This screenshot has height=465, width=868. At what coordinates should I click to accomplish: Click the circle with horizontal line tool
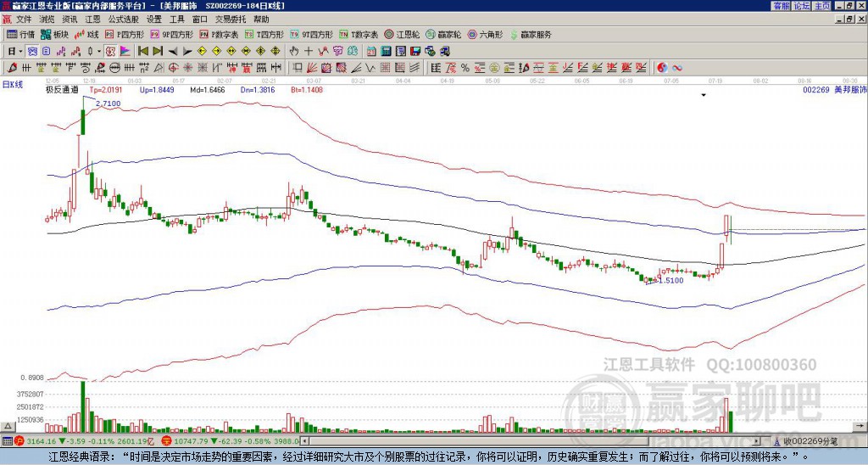pos(114,68)
